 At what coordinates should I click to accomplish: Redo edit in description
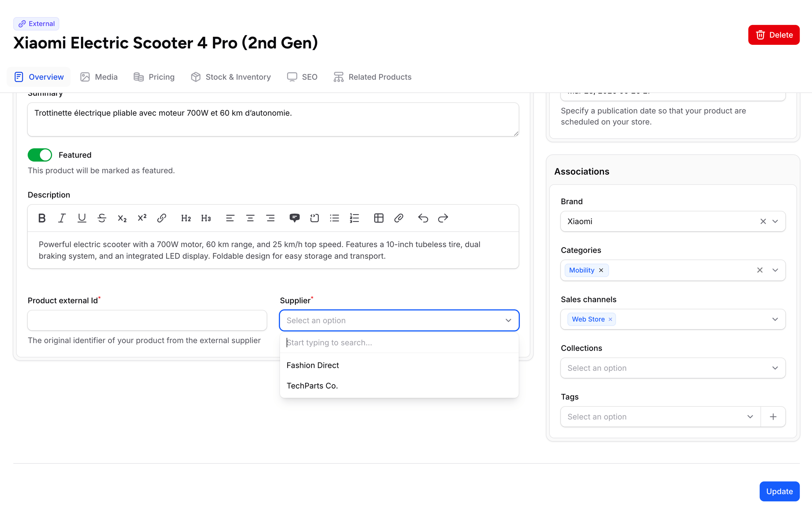[443, 218]
